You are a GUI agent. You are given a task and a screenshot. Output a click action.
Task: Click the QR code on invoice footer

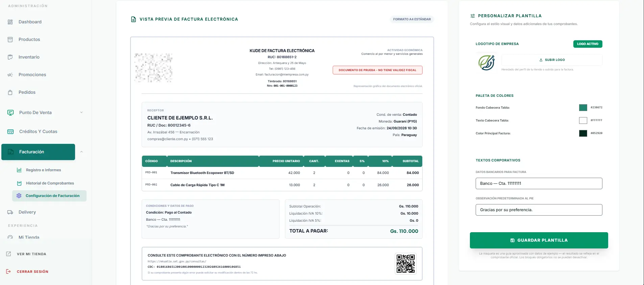(x=406, y=264)
